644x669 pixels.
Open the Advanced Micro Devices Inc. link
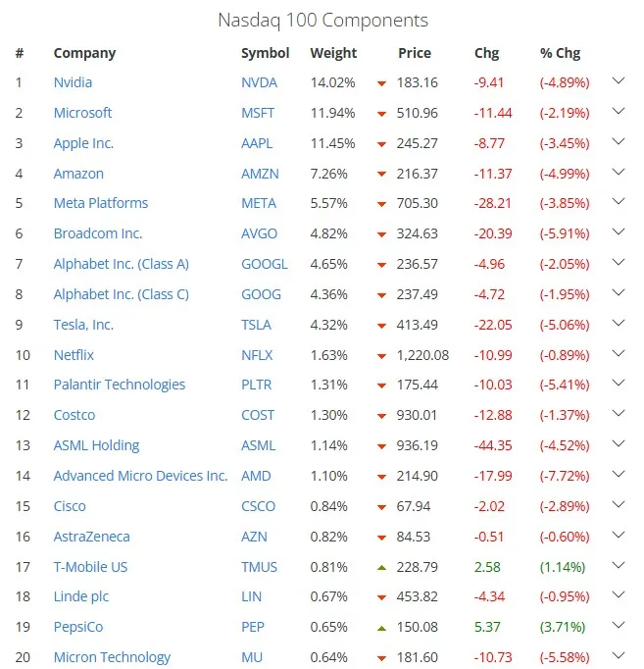click(140, 476)
